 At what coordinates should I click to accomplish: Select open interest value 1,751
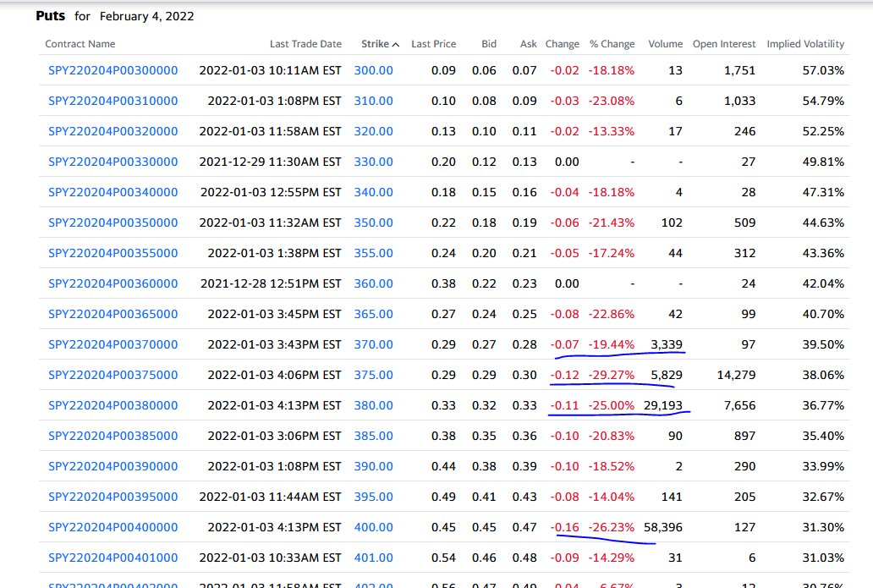(740, 71)
